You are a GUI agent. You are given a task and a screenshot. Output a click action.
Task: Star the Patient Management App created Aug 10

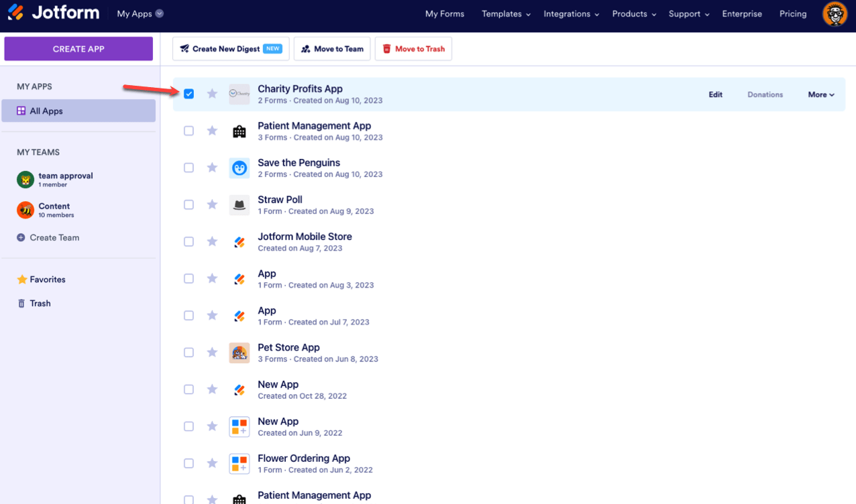pos(212,131)
